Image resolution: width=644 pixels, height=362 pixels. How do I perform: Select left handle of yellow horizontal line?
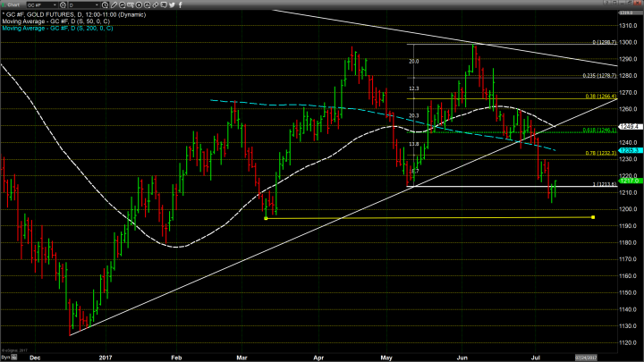pyautogui.click(x=266, y=218)
